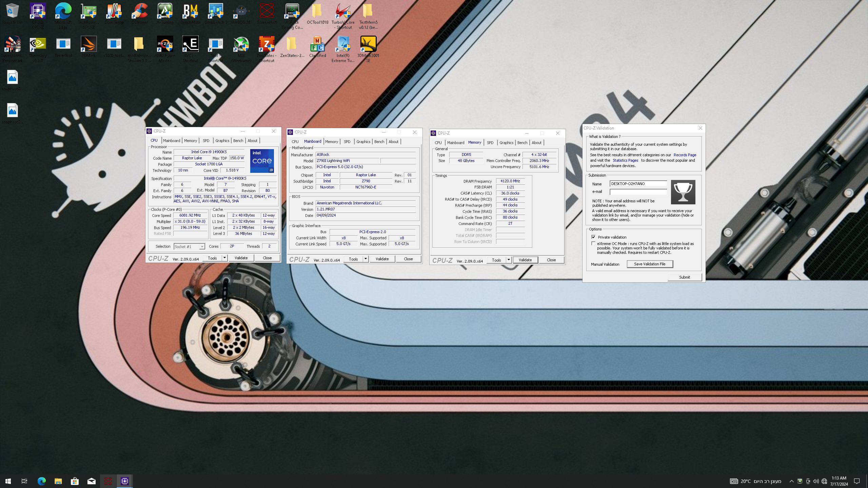Viewport: 868px width, 488px height.
Task: Enable eXtreme OC Mode checkbox
Action: [593, 243]
